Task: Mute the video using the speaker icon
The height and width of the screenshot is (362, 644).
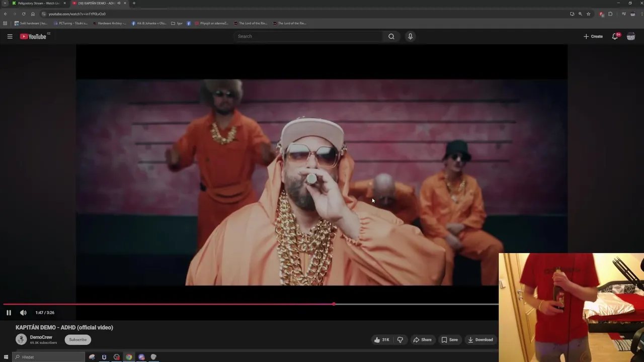Action: 23,313
